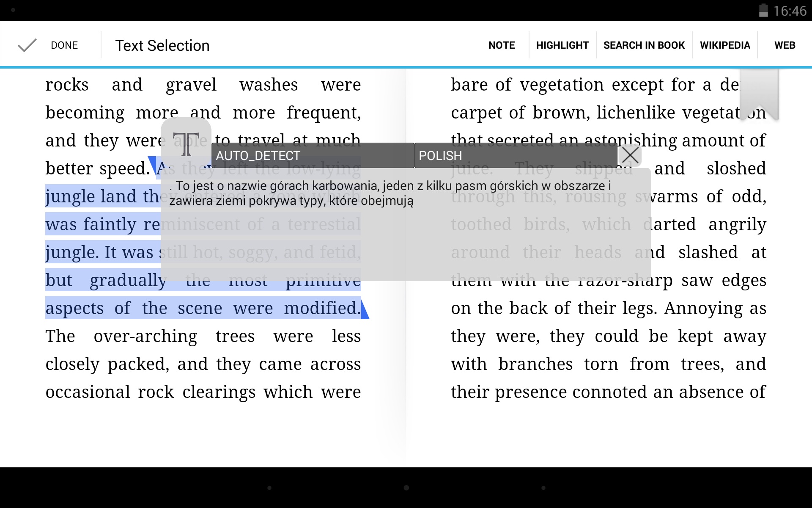
Task: Select HIGHLIGHT menu option
Action: [x=561, y=46]
